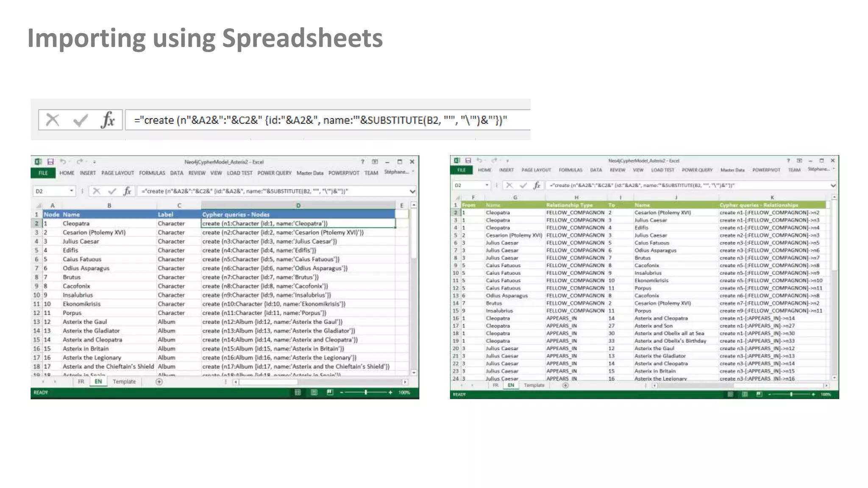Expand the formula bar in left Excel window
Viewport: 868px width, 488px height.
click(x=412, y=191)
